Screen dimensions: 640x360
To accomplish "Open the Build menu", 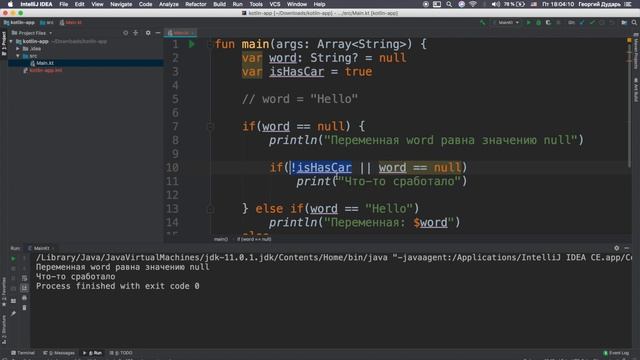I will [x=219, y=4].
